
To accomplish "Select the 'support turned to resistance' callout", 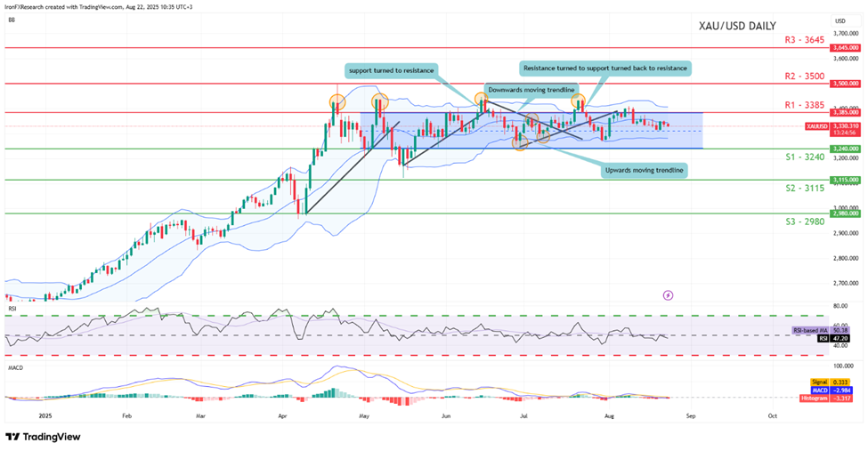I will coord(393,68).
